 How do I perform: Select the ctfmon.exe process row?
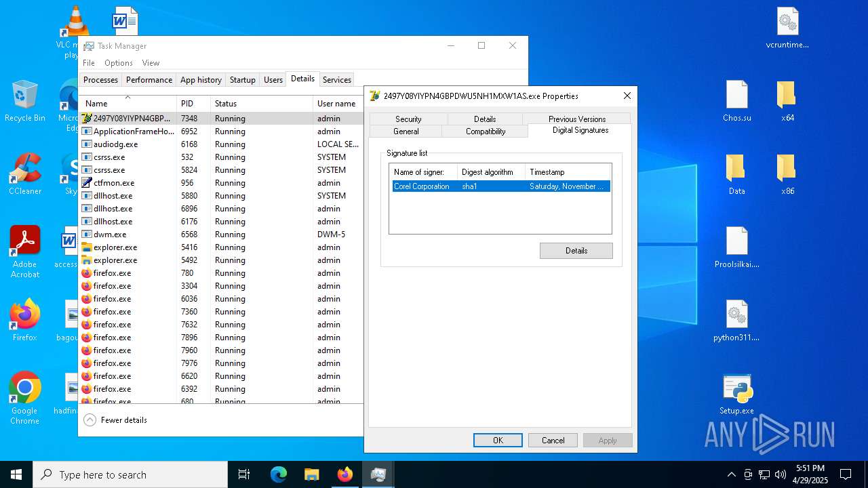[222, 183]
